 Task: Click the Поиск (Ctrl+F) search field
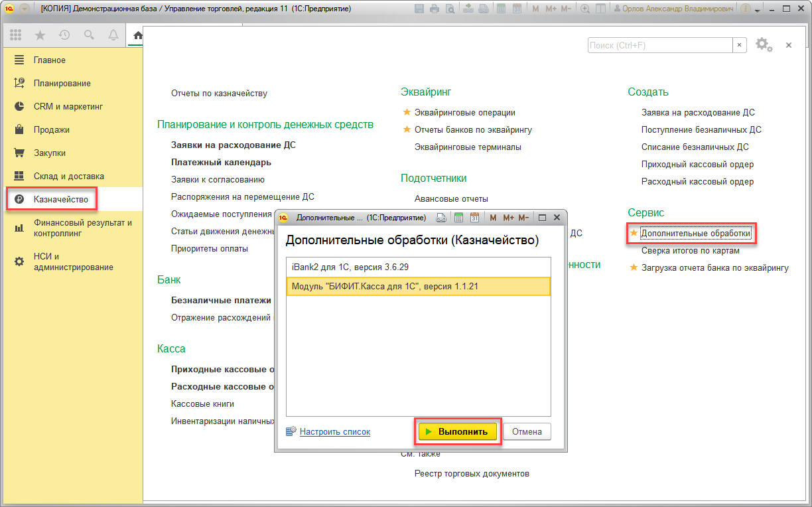[659, 45]
